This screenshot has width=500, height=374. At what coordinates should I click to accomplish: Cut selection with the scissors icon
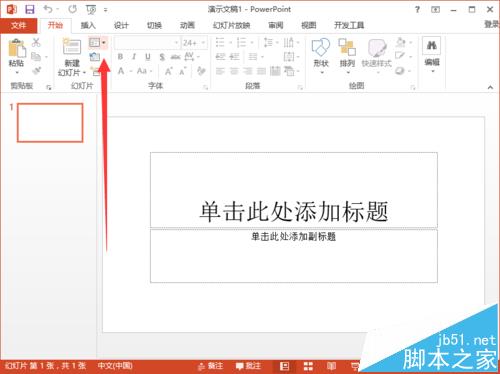tap(36, 42)
